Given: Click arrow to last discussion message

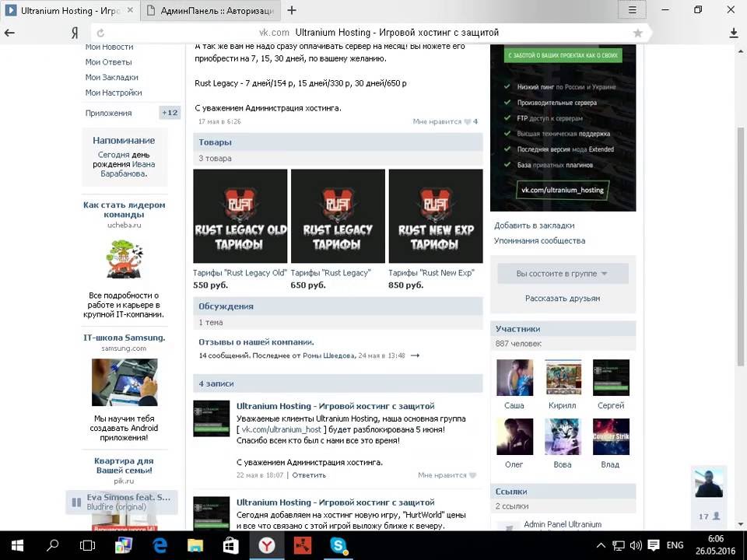Looking at the screenshot, I should (415, 355).
